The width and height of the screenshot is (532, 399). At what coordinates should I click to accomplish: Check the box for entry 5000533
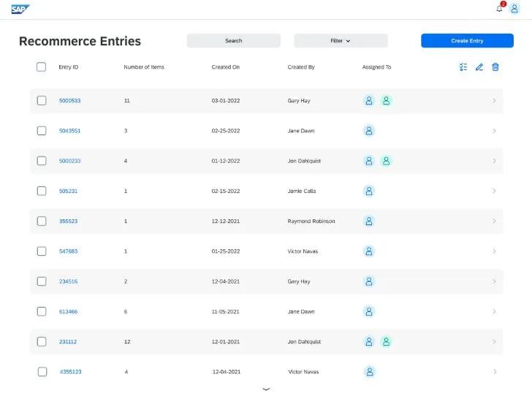pos(42,101)
